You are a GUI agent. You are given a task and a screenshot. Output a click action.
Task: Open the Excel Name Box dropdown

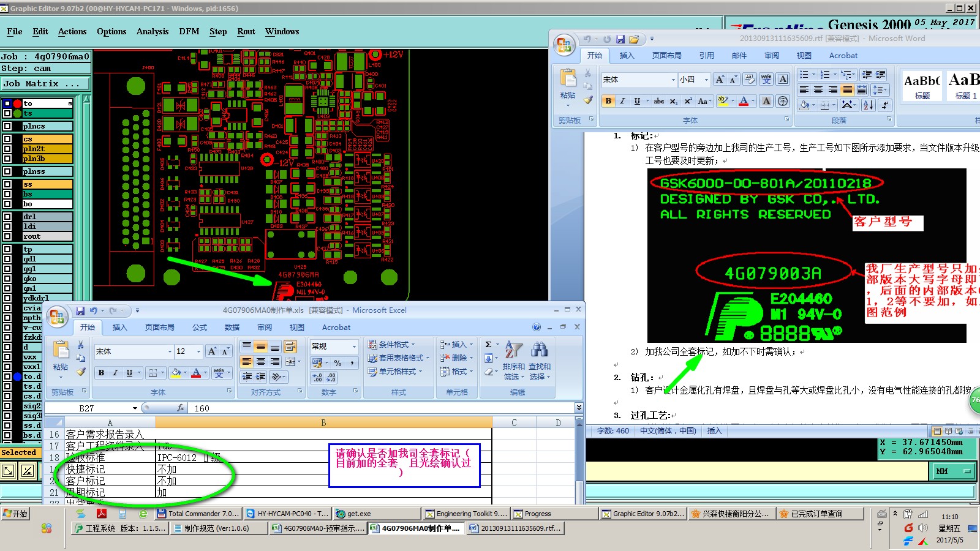click(135, 408)
